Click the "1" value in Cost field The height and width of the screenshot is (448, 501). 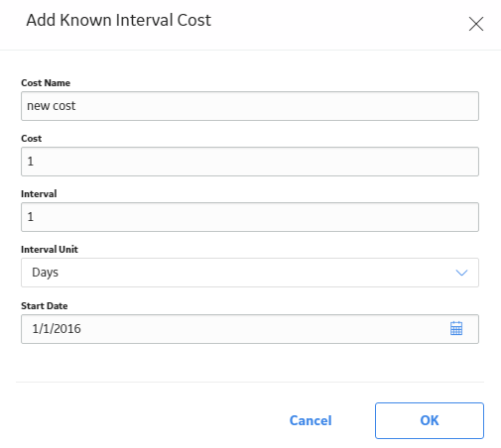tap(31, 162)
